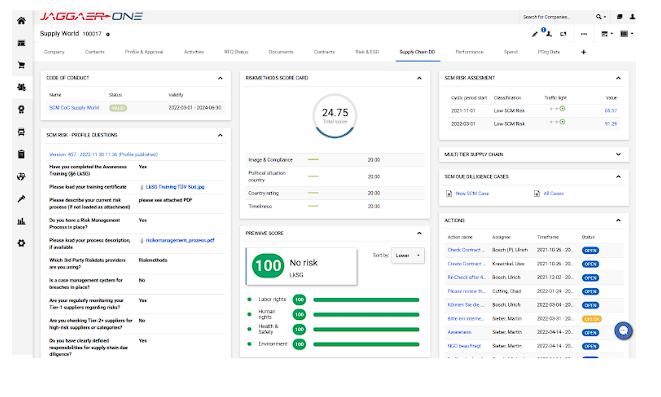Click the Labor rights score bar
This screenshot has width=661, height=397.
click(366, 300)
